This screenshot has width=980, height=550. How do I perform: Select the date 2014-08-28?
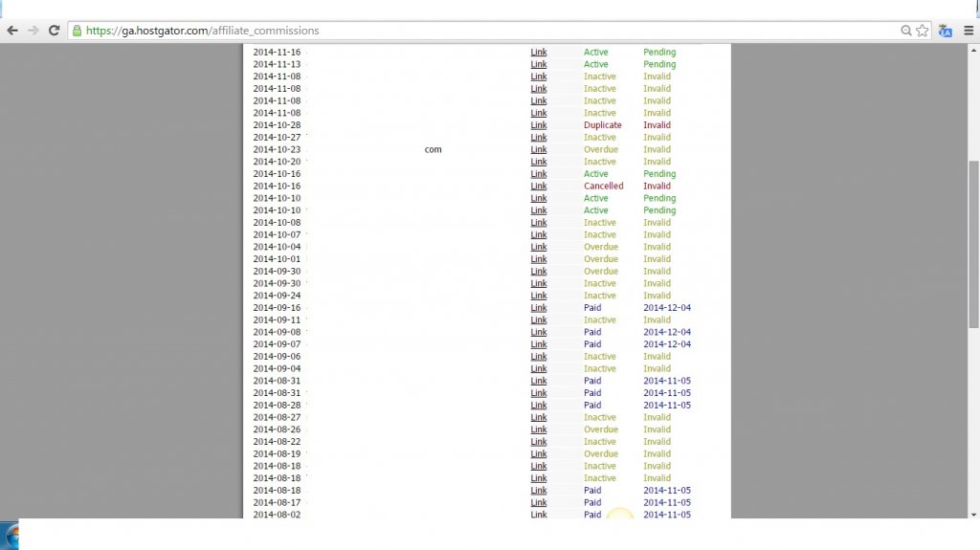click(277, 405)
